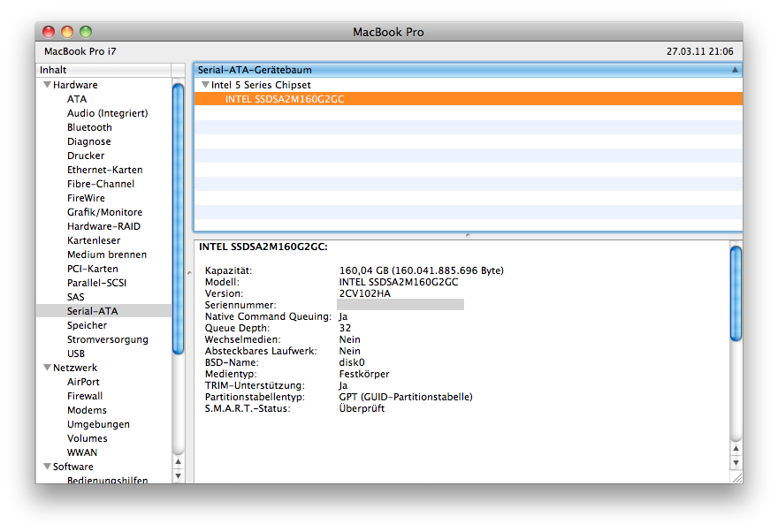Click the Seriennummer label
Viewport: 778px width, 532px height.
coord(240,305)
